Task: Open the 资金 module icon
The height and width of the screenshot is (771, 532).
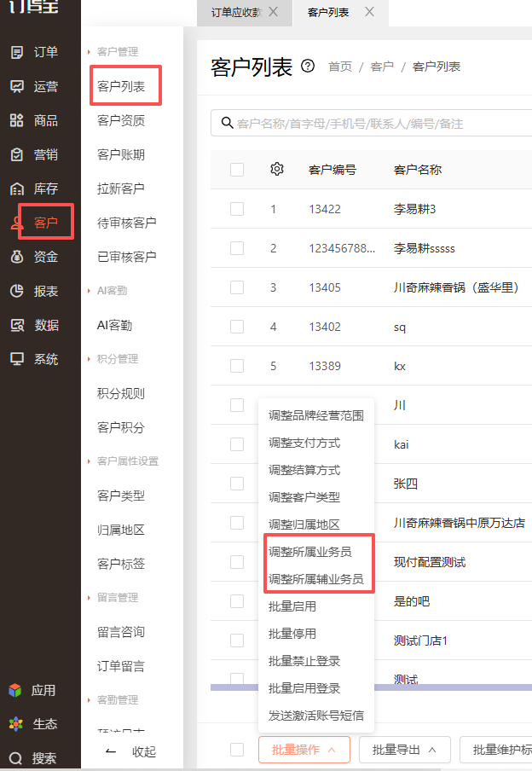Action: (x=17, y=257)
